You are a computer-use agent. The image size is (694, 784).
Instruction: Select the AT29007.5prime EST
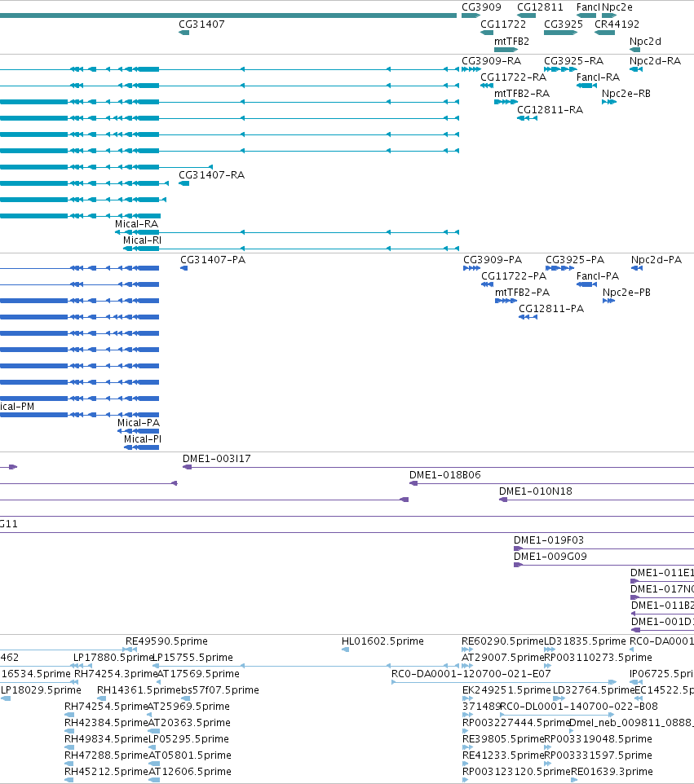click(467, 666)
